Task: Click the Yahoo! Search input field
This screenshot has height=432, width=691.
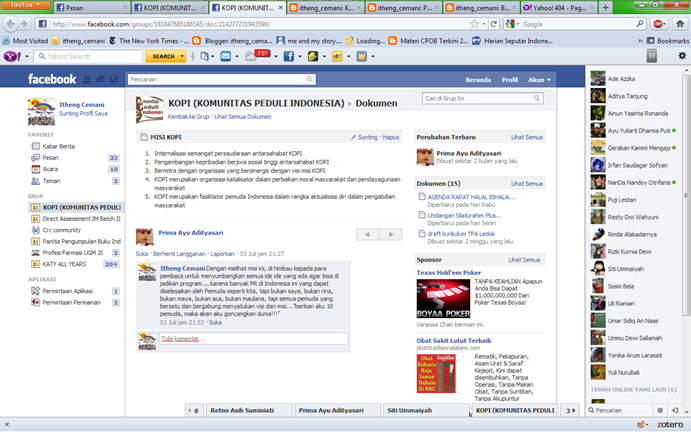Action: [x=88, y=56]
